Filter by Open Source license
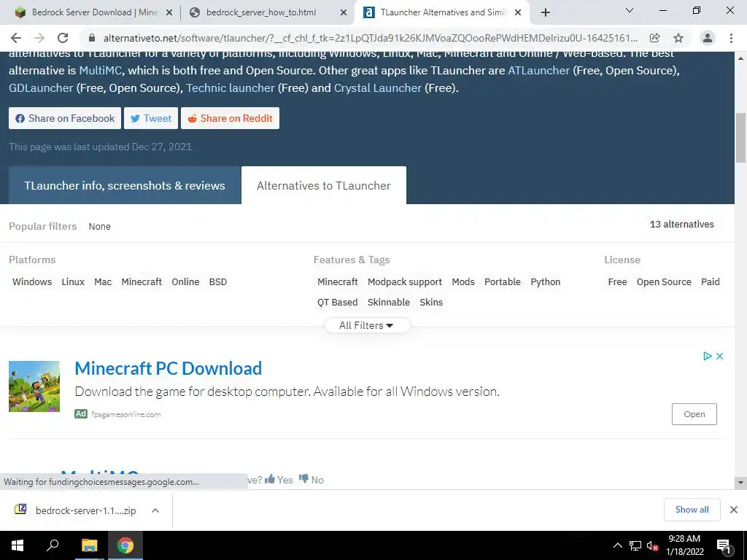The height and width of the screenshot is (560, 747). coord(664,282)
